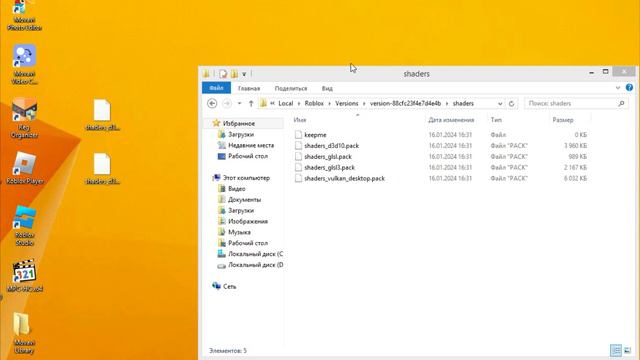This screenshot has height=360, width=640.
Task: Expand the address bar history dropdown
Action: pos(500,104)
